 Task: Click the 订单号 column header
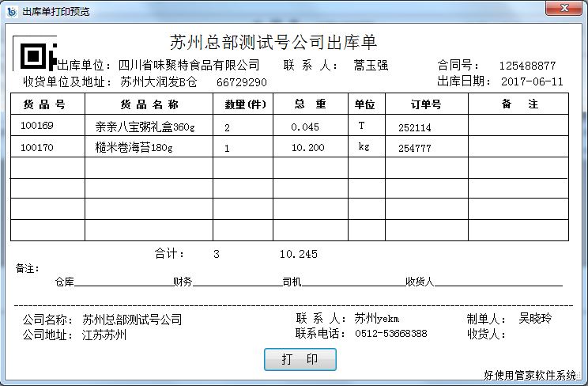[426, 104]
